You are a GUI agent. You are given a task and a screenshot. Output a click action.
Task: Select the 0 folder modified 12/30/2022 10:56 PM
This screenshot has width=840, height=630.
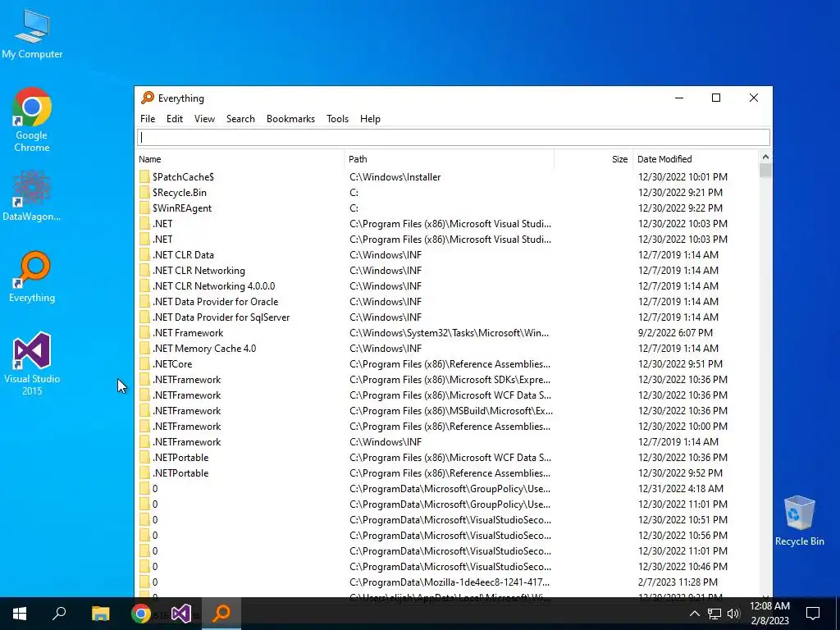[447, 535]
